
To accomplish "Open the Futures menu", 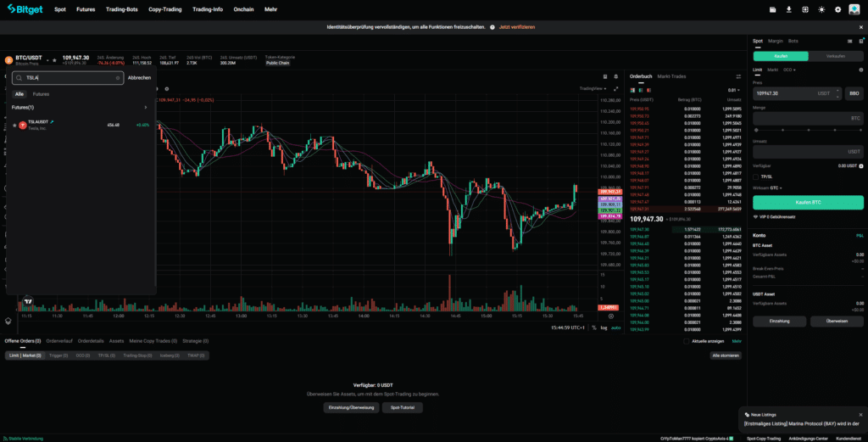I will (x=86, y=9).
